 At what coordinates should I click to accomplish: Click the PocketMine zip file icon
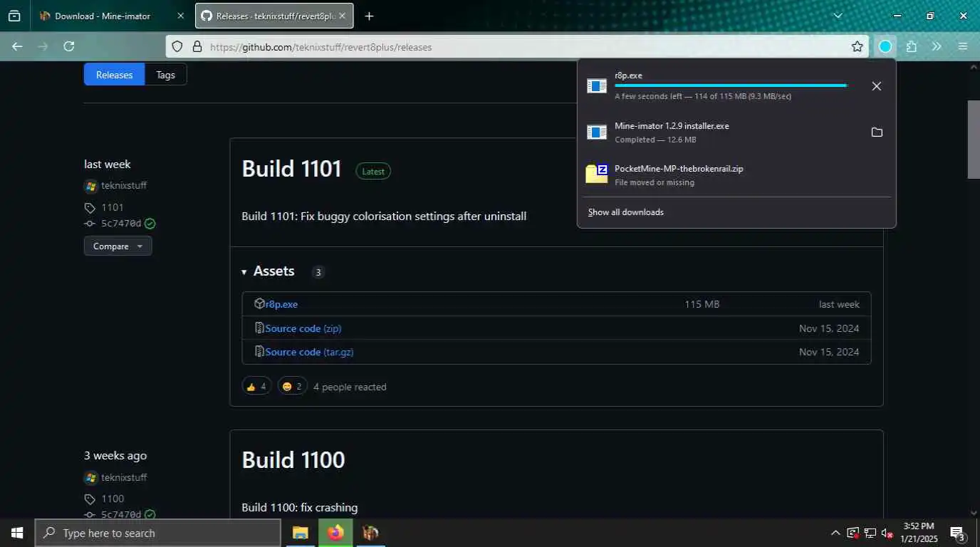point(597,173)
